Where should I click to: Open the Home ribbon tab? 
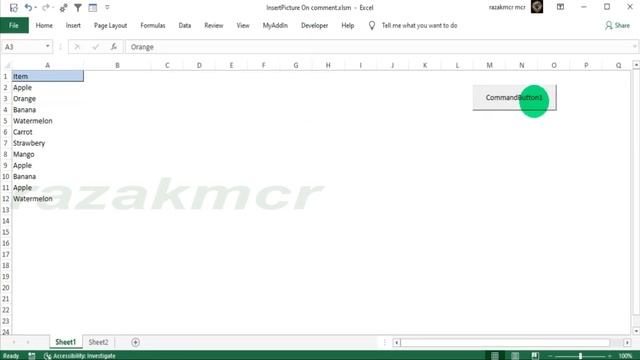pos(44,25)
